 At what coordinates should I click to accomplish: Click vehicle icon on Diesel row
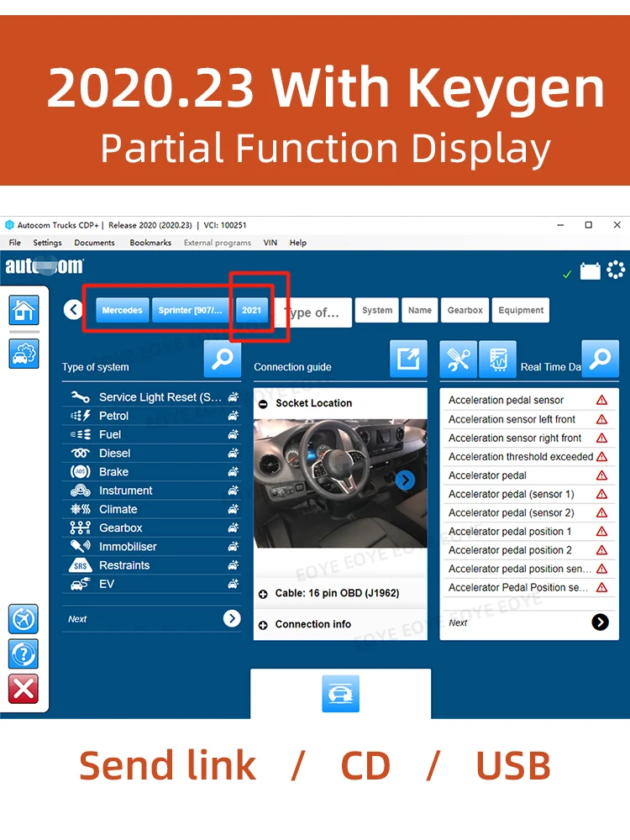tap(233, 454)
